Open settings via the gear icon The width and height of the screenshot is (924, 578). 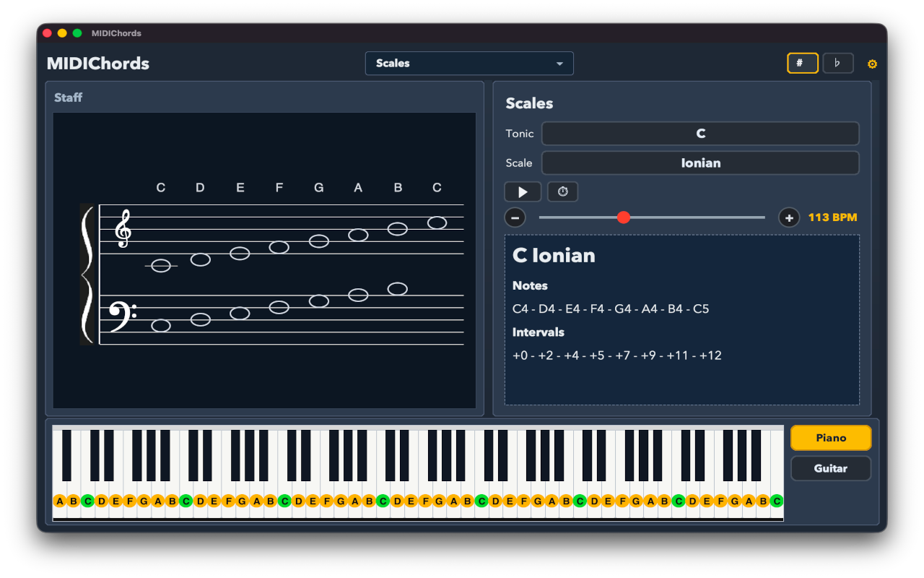pyautogui.click(x=872, y=64)
